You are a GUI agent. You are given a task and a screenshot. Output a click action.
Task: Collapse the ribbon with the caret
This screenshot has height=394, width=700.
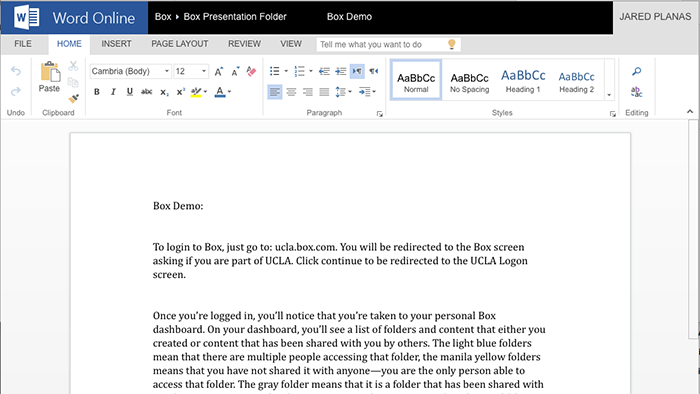690,112
